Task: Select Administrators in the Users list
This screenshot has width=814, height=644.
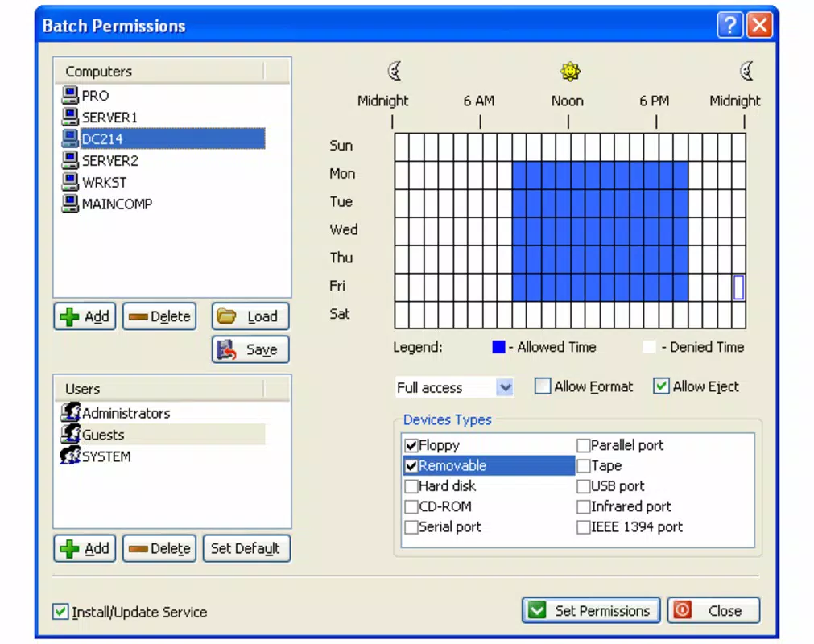Action: 126,413
